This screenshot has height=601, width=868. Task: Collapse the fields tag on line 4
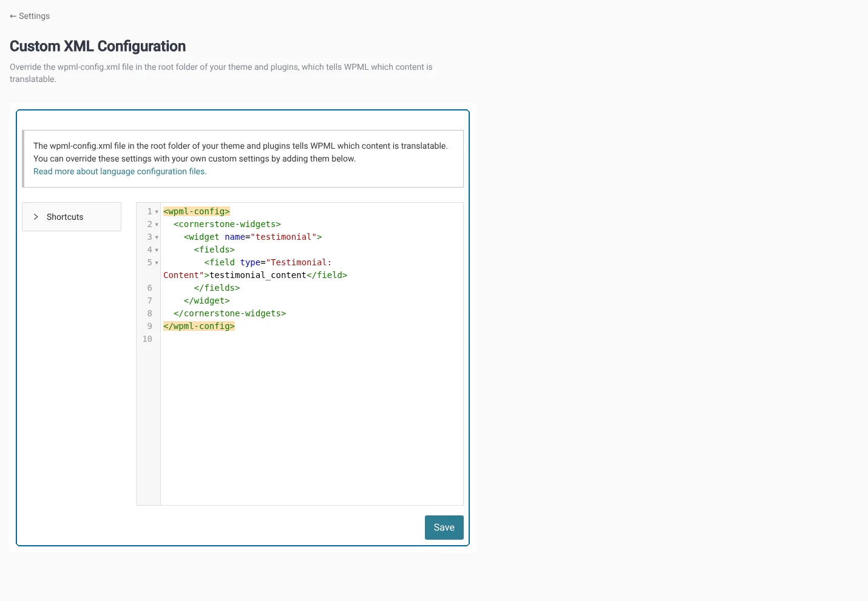157,250
